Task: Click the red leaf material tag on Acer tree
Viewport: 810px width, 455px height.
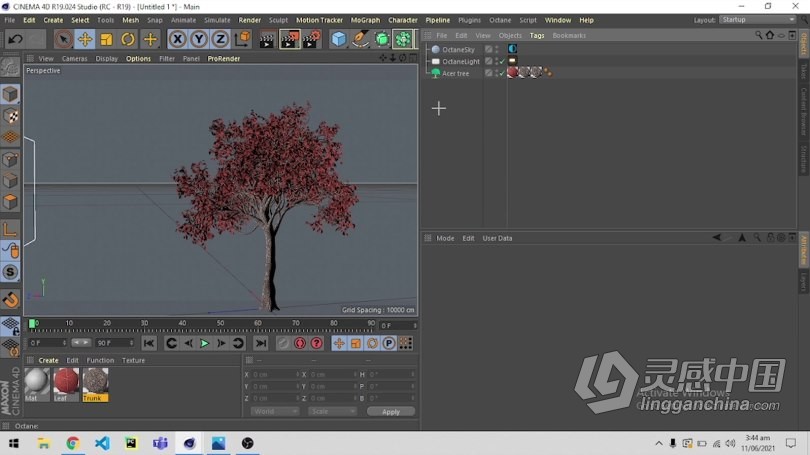Action: coord(512,73)
